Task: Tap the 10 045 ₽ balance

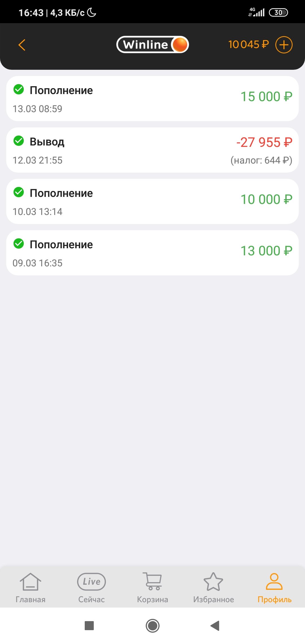Action: (249, 45)
